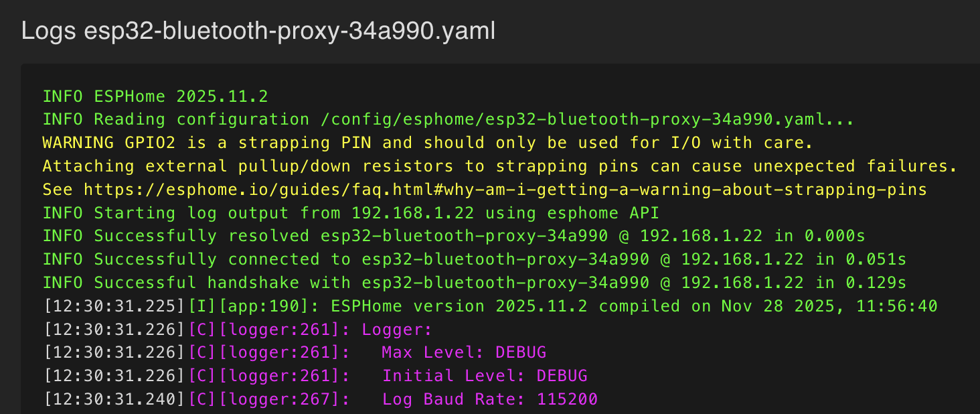
Task: Click the "Initial Level: DEBUG" line
Action: [x=485, y=376]
